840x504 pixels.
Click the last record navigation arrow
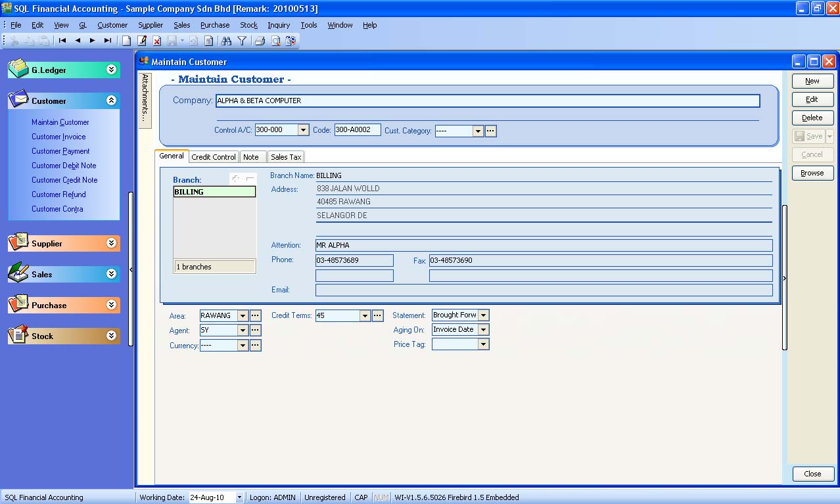(106, 40)
